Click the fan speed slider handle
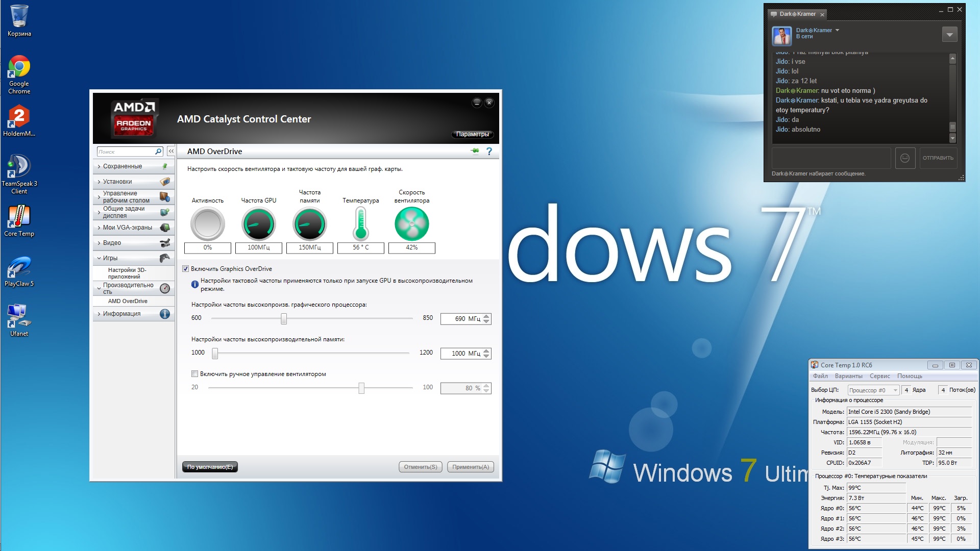This screenshot has height=551, width=980. [x=361, y=388]
